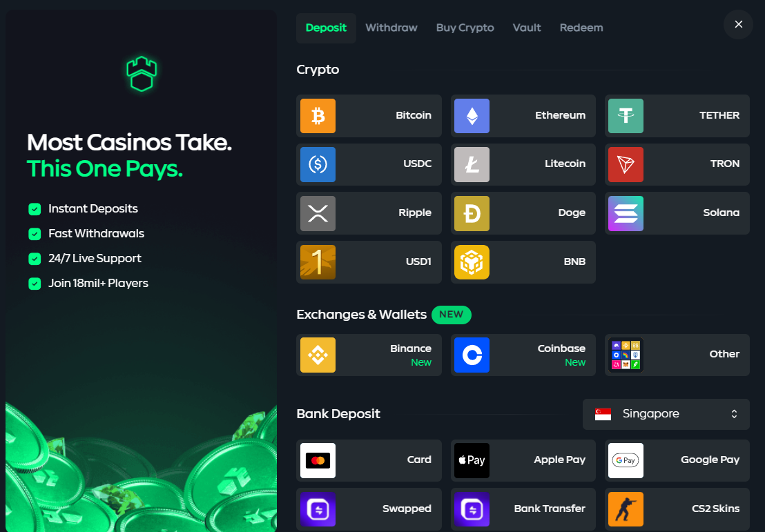Image resolution: width=765 pixels, height=532 pixels.
Task: Choose the yellow BNB icon
Action: point(472,262)
